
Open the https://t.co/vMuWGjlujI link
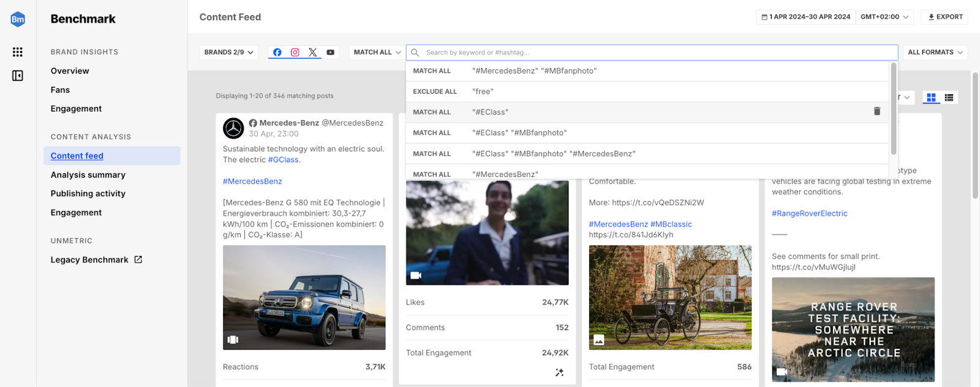[x=813, y=267]
